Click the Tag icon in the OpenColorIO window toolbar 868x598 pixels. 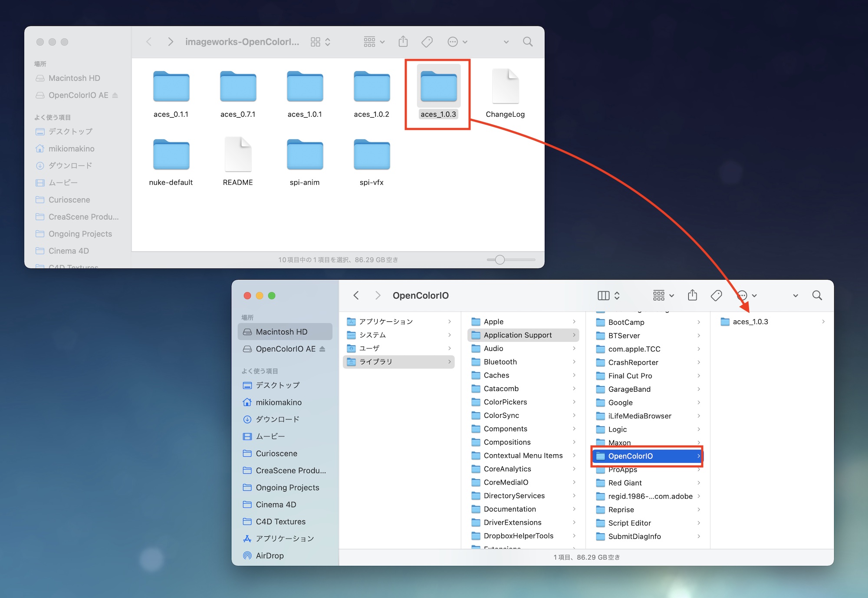click(x=716, y=295)
